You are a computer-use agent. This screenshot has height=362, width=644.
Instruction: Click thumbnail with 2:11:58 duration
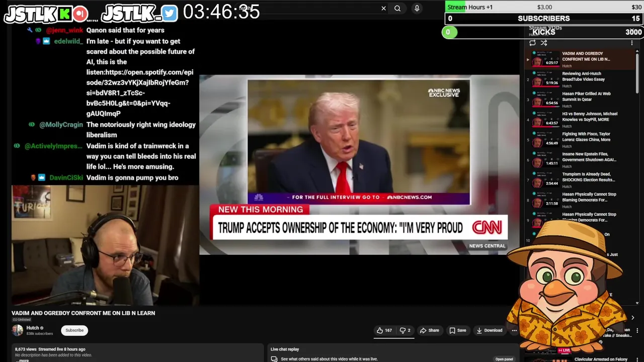(546, 200)
